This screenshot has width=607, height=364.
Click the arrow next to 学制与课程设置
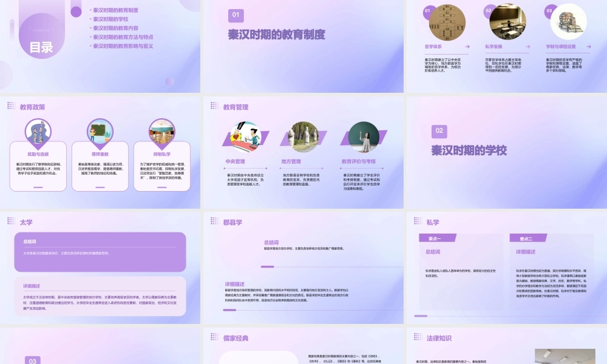(x=588, y=47)
